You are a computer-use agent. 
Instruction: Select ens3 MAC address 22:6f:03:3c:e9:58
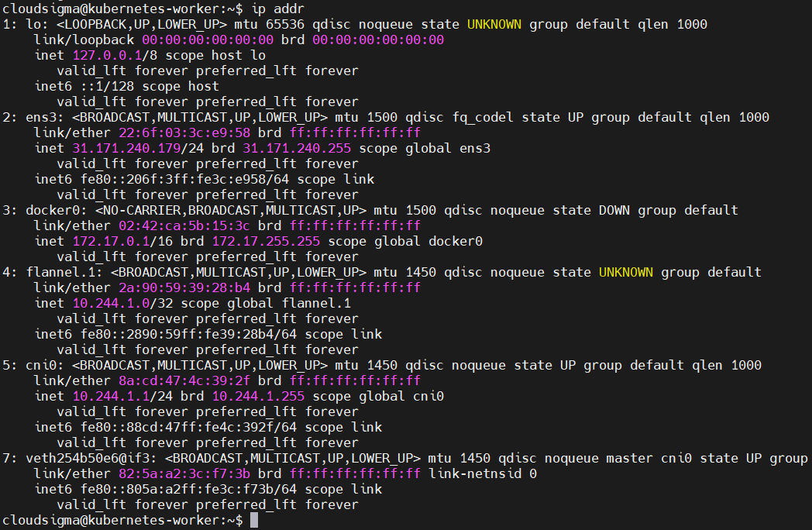(x=184, y=132)
